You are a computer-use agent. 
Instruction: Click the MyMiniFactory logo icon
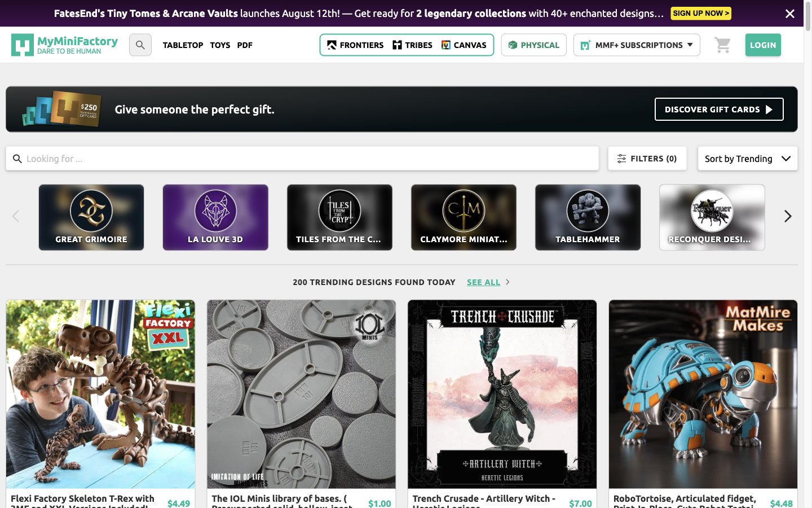(23, 45)
